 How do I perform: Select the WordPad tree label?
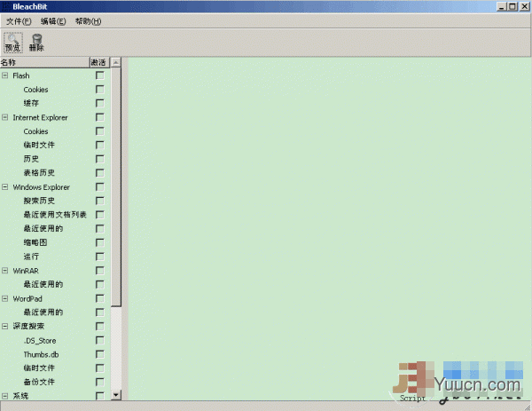tap(27, 298)
